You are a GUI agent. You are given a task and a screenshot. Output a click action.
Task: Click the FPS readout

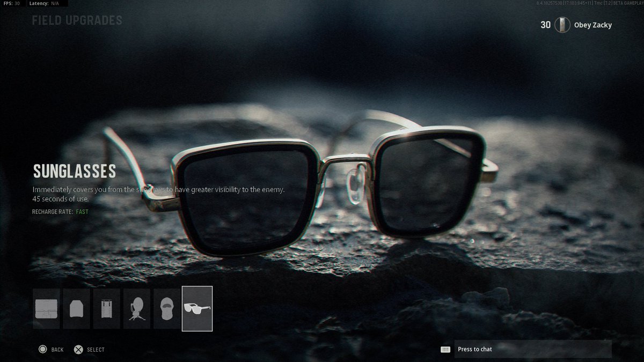coord(11,3)
